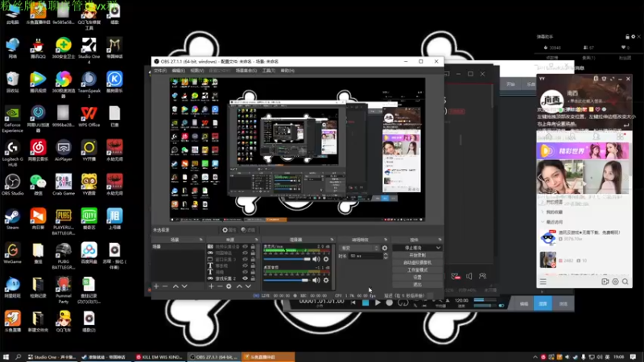This screenshot has width=644, height=362.
Task: Adjust transition duration stepper arrows
Action: click(386, 256)
